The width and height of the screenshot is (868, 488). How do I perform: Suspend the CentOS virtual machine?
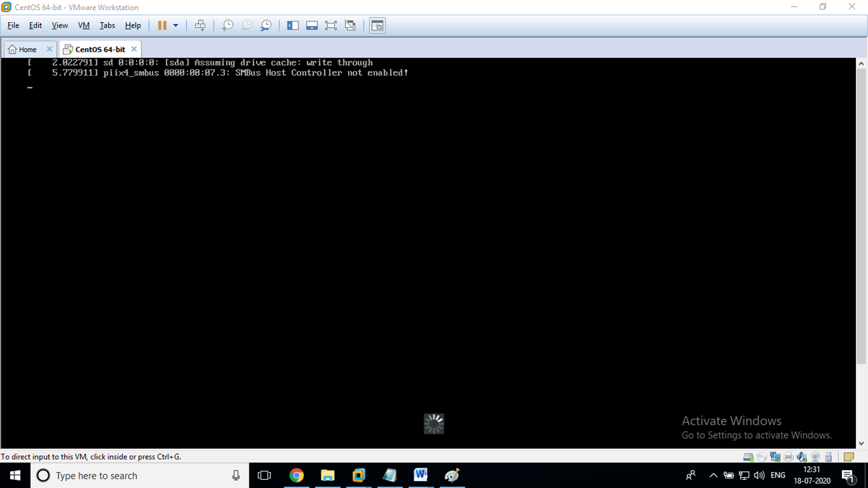click(x=163, y=25)
